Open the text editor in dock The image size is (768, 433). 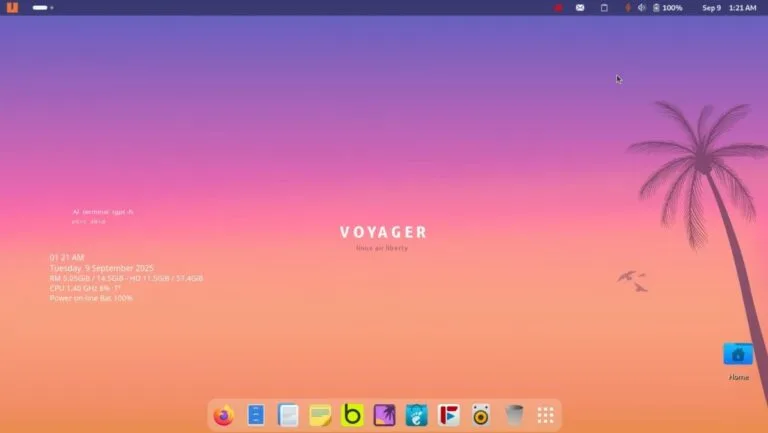click(x=288, y=415)
